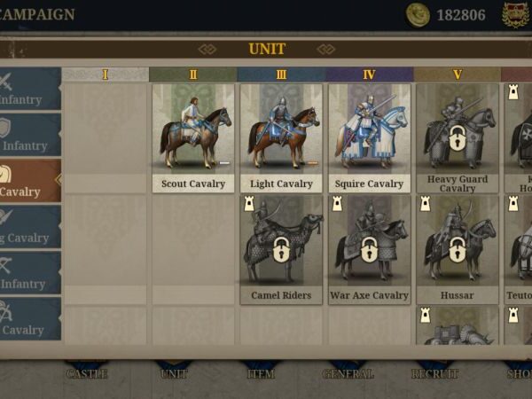Viewport: 532px width, 399px height.
Task: Open the crowned laurel emblem in top corner
Action: pos(515,15)
